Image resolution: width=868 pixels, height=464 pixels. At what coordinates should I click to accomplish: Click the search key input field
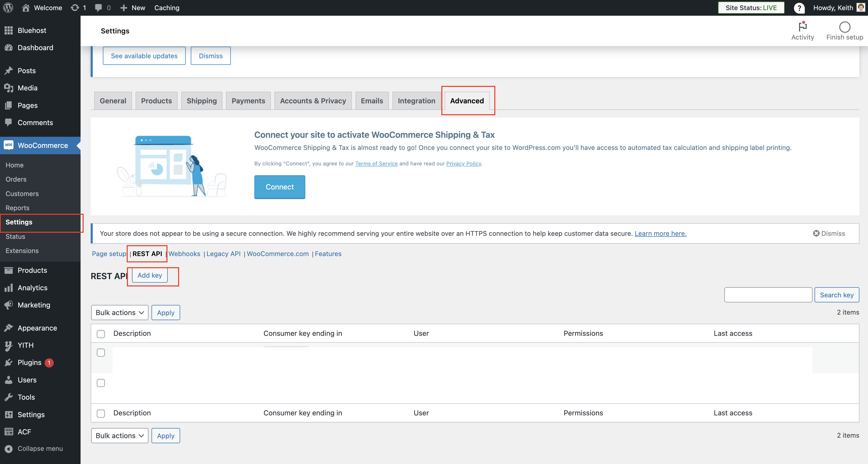click(x=768, y=295)
